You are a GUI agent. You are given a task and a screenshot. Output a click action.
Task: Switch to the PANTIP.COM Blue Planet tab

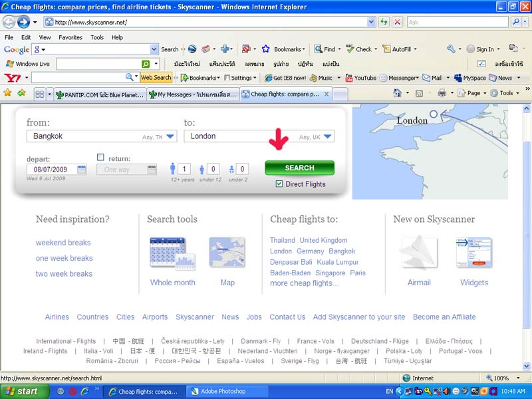100,94
